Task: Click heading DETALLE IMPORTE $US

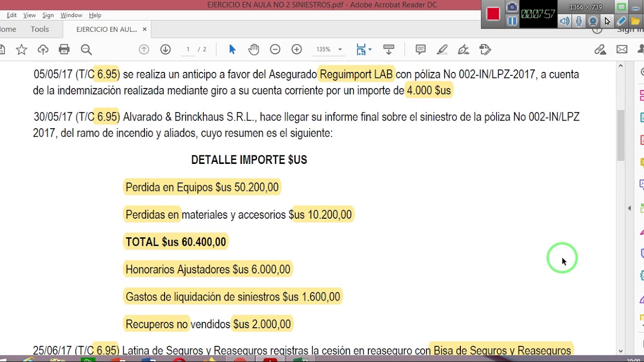Action: point(249,160)
